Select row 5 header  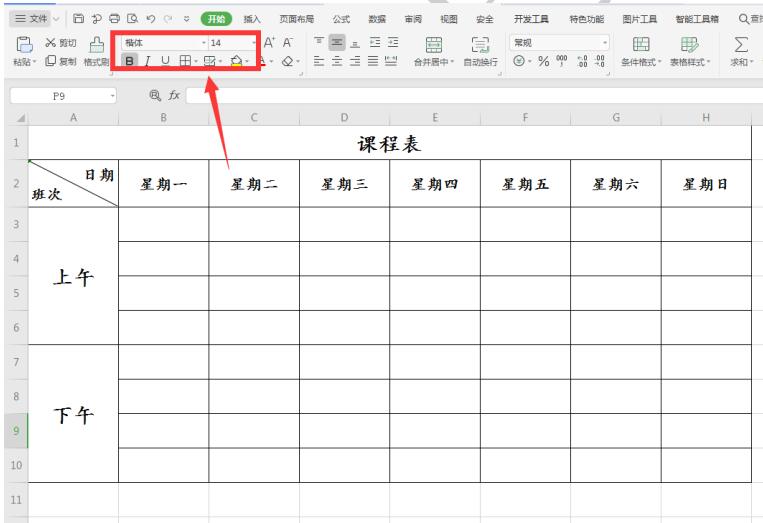[16, 293]
